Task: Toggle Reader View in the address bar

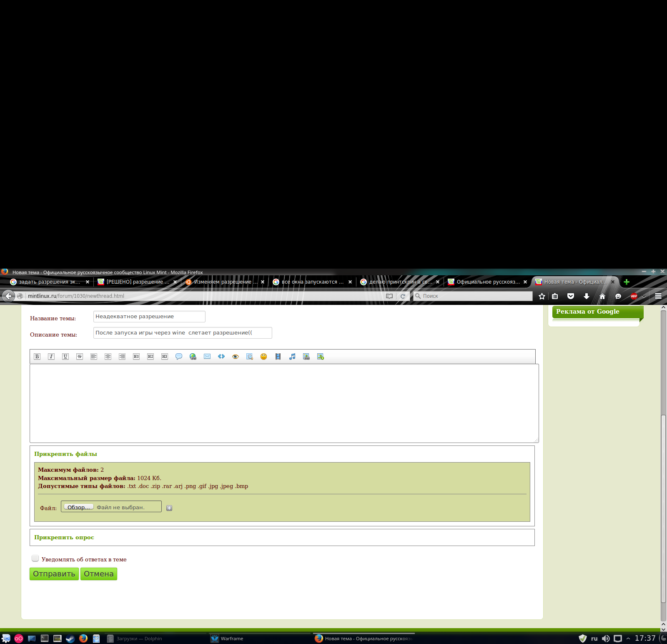Action: 389,296
